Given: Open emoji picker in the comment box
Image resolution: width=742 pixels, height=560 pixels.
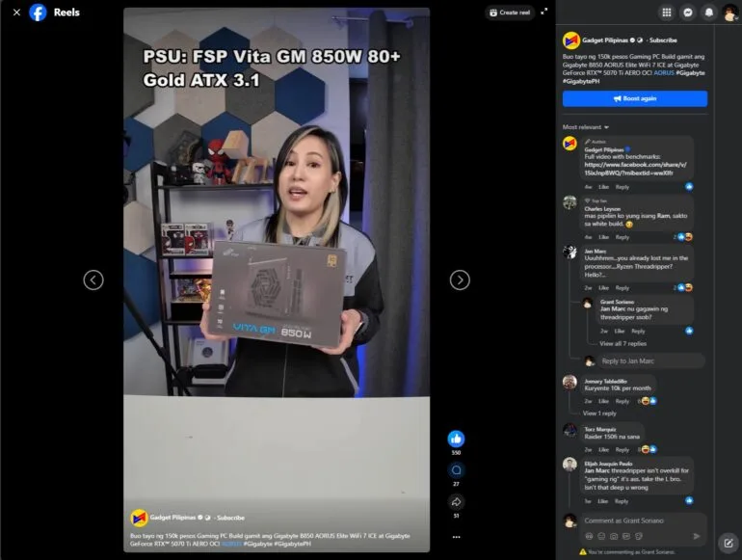Looking at the screenshot, I should tap(601, 536).
